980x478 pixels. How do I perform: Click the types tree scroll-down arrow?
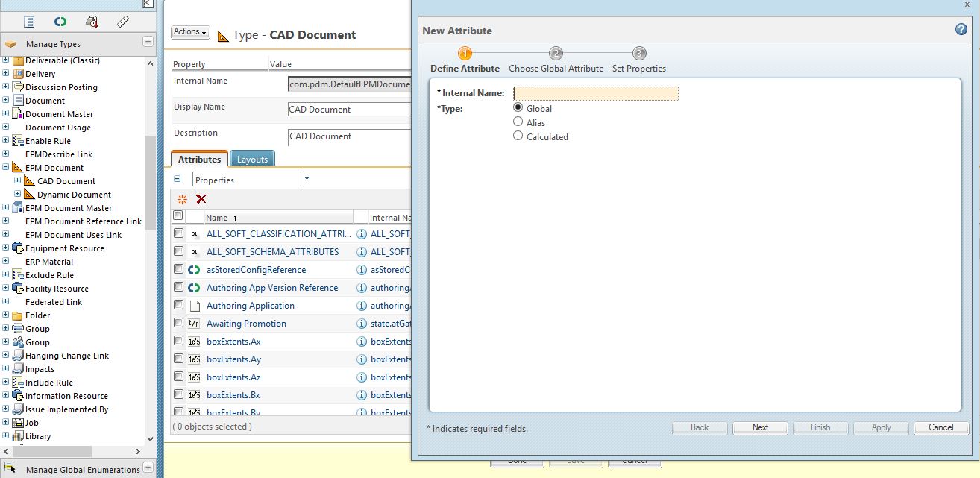(150, 439)
